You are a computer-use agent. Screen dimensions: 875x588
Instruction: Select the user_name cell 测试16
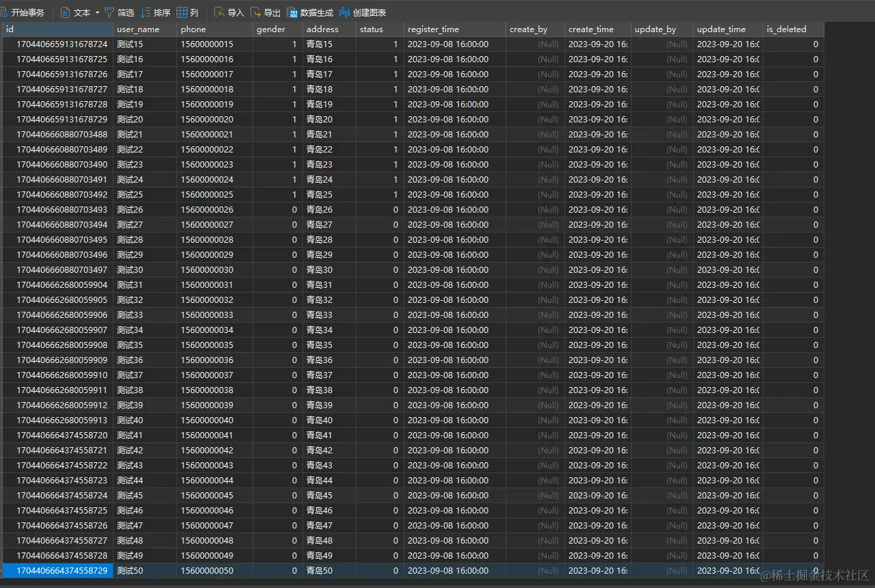pyautogui.click(x=145, y=59)
